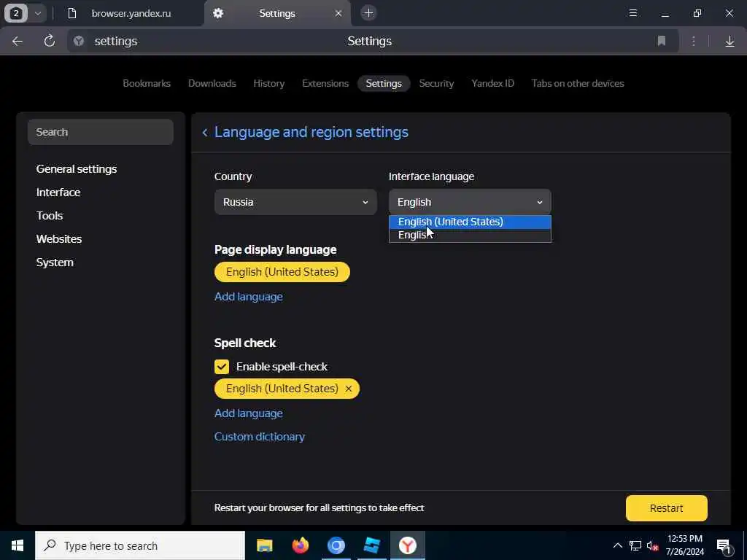Open the tab group counter showing 2
Viewport: 747px width, 560px height.
click(x=16, y=13)
